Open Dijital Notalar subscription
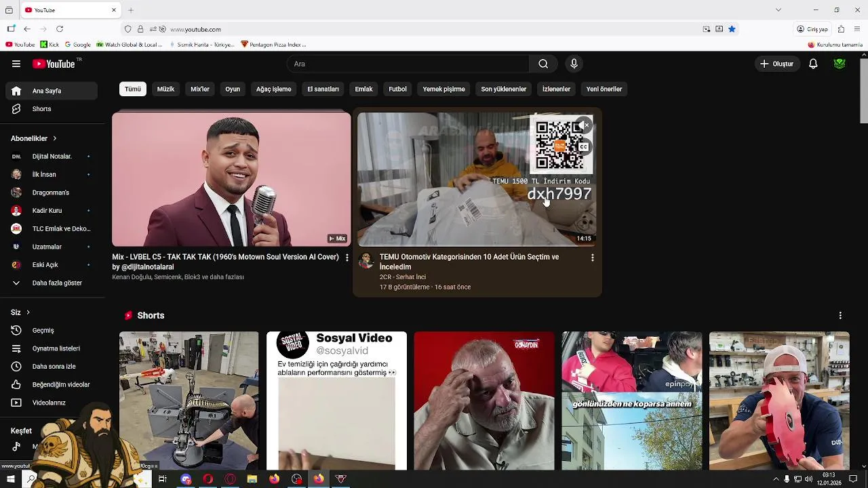Viewport: 868px width, 488px height. click(52, 157)
